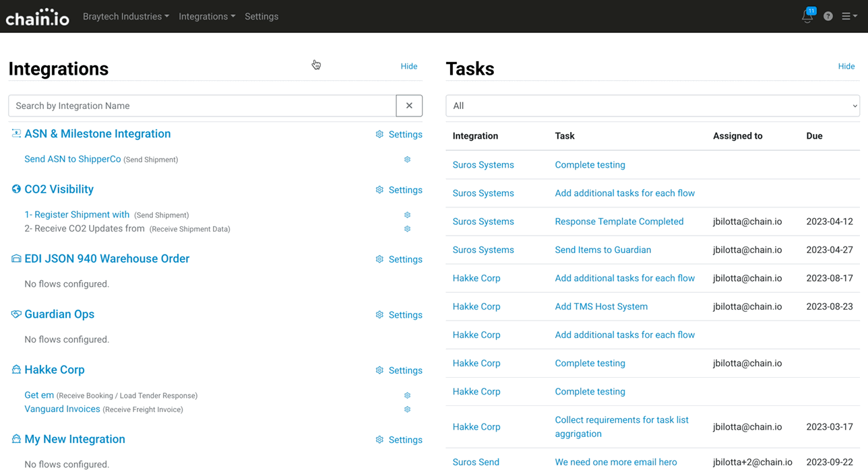The image size is (868, 472).
Task: Open Settings for EDI JSON 940 Warehouse Order
Action: click(x=399, y=259)
